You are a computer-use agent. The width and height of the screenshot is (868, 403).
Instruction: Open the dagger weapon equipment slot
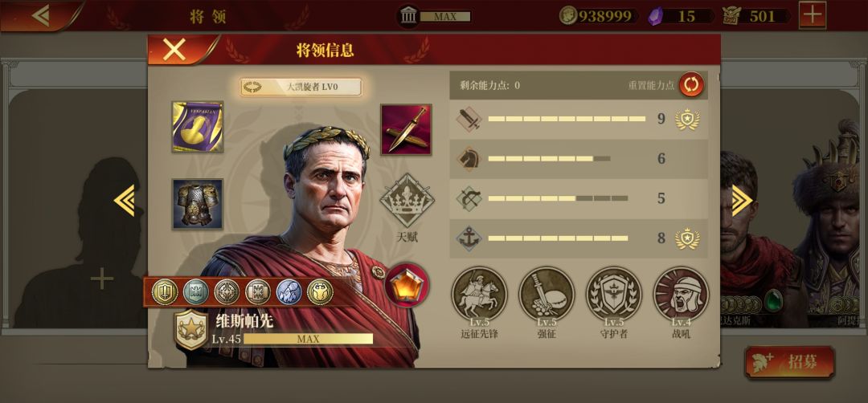coord(407,129)
